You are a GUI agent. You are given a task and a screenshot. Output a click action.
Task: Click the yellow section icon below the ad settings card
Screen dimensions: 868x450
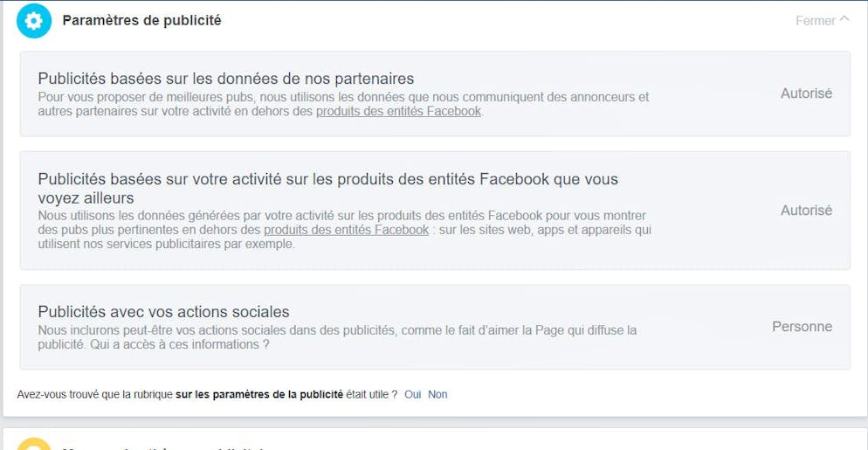[x=34, y=444]
